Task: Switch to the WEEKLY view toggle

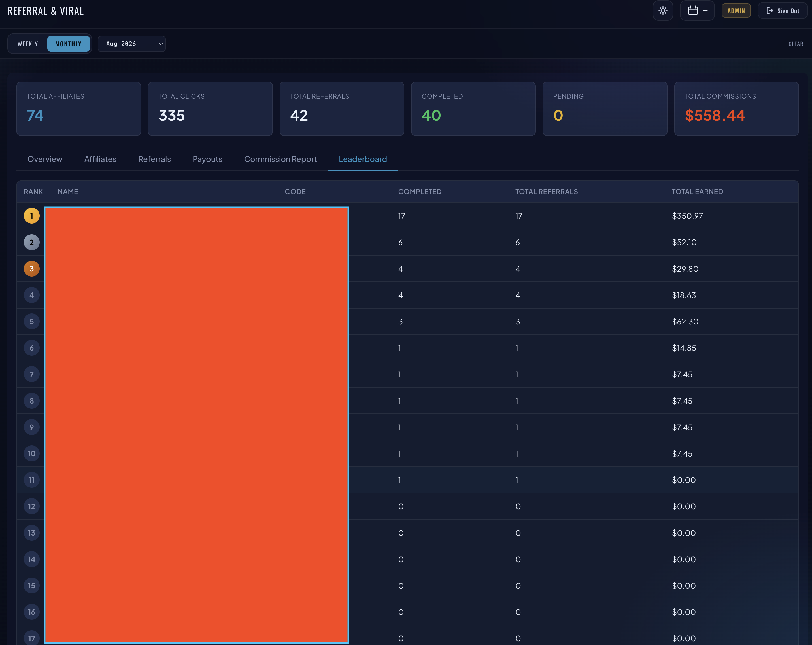Action: pos(28,44)
